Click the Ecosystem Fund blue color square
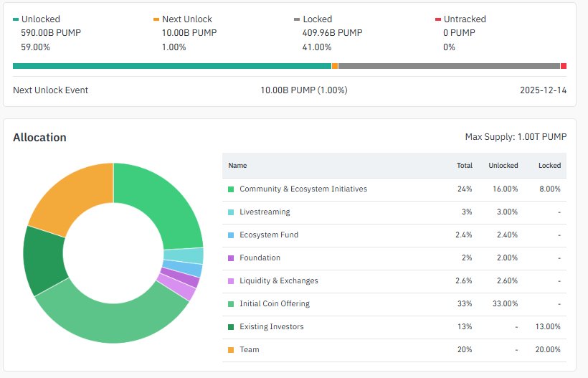The width and height of the screenshot is (588, 378). [x=231, y=235]
